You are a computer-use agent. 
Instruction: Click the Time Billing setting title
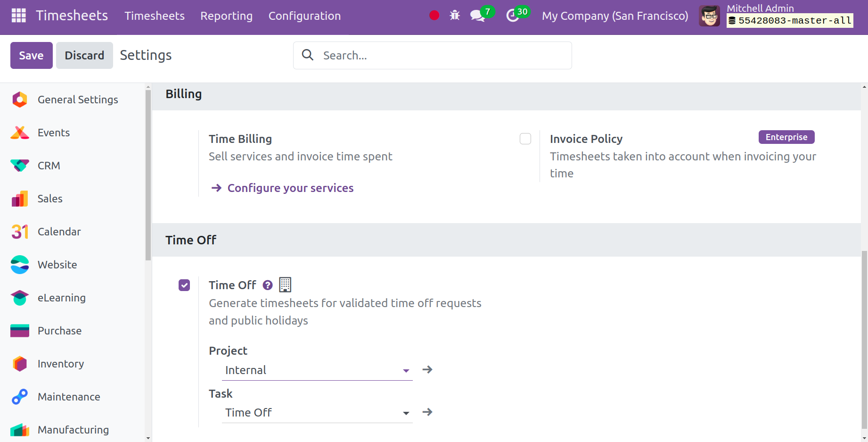tap(240, 139)
